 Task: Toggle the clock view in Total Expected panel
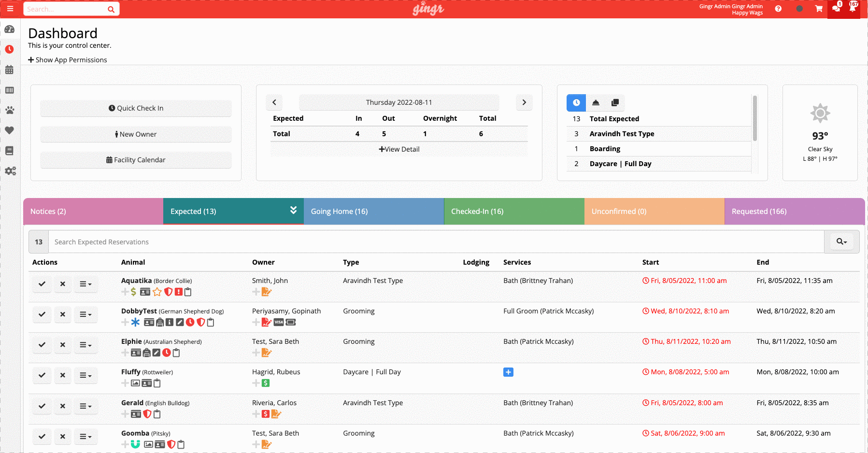coord(576,102)
